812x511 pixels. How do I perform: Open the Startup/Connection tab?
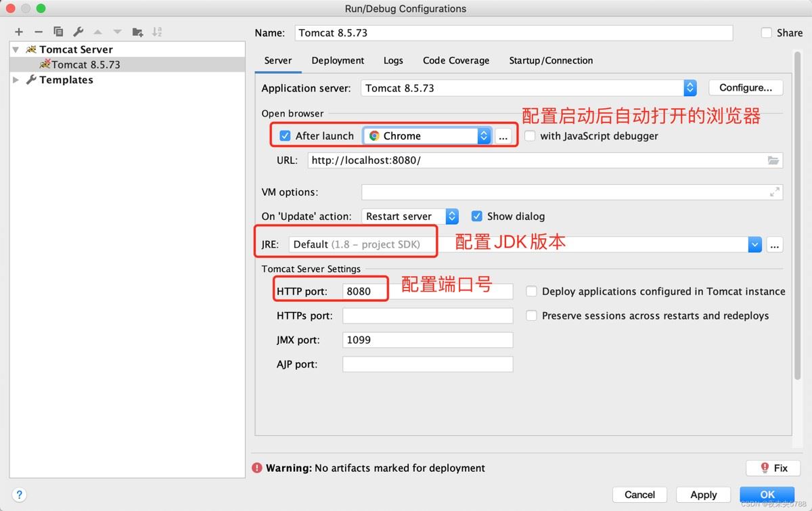(x=551, y=60)
